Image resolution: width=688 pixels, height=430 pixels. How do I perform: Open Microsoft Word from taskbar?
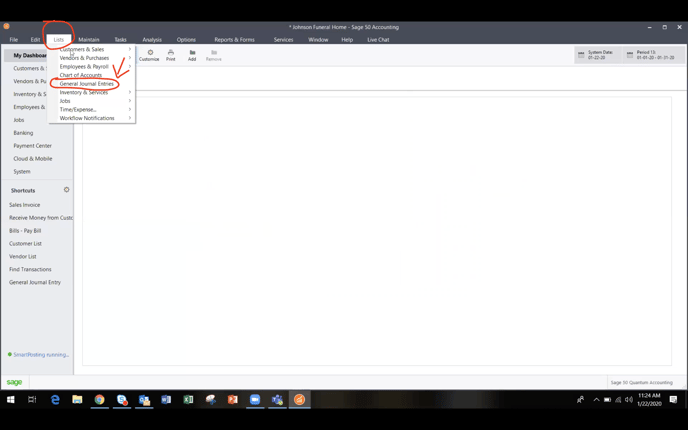[166, 399]
